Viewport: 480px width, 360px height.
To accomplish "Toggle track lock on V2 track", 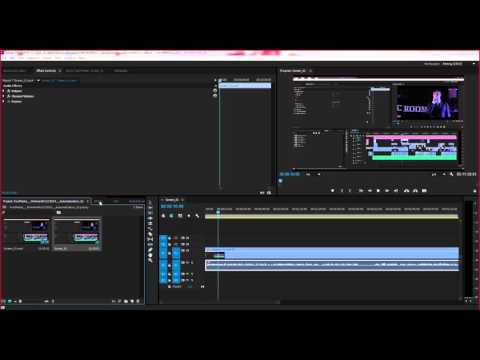I will coord(169,244).
